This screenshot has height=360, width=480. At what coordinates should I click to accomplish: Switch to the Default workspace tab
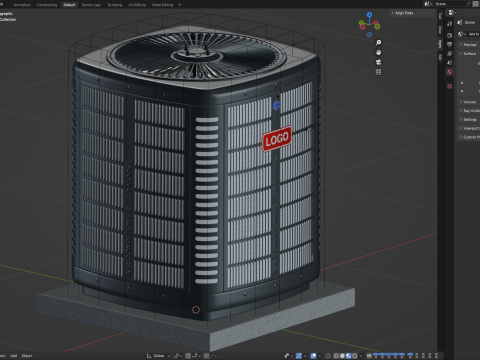(x=69, y=5)
